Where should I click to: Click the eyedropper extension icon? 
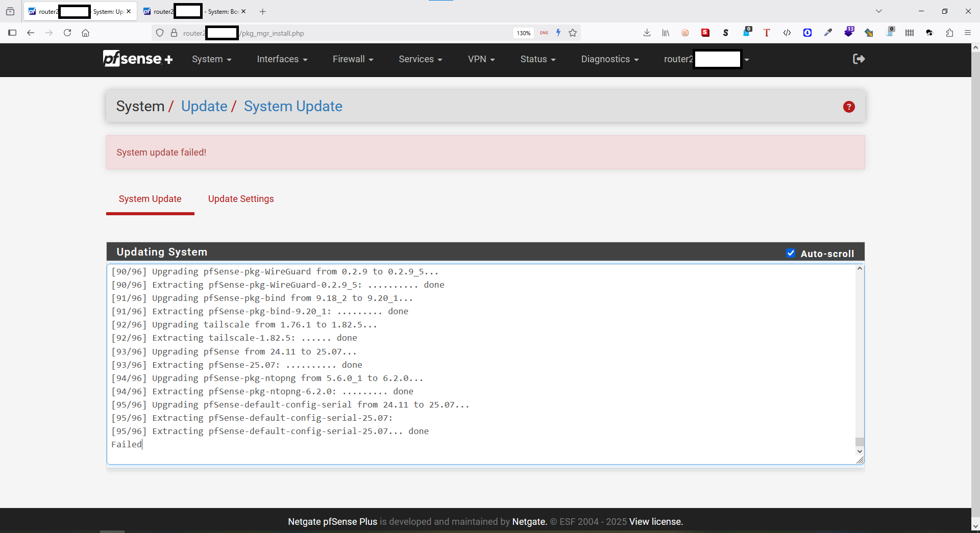tap(828, 33)
